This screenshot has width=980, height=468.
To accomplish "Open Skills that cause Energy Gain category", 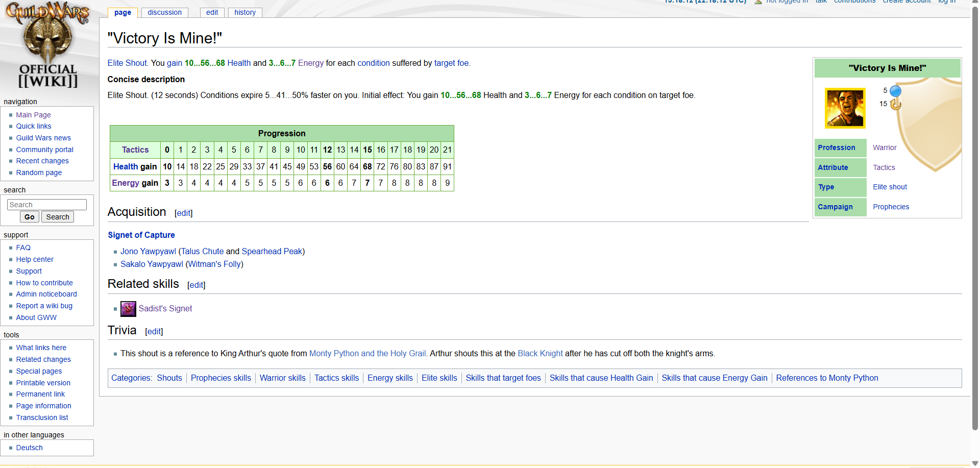I will pos(715,378).
